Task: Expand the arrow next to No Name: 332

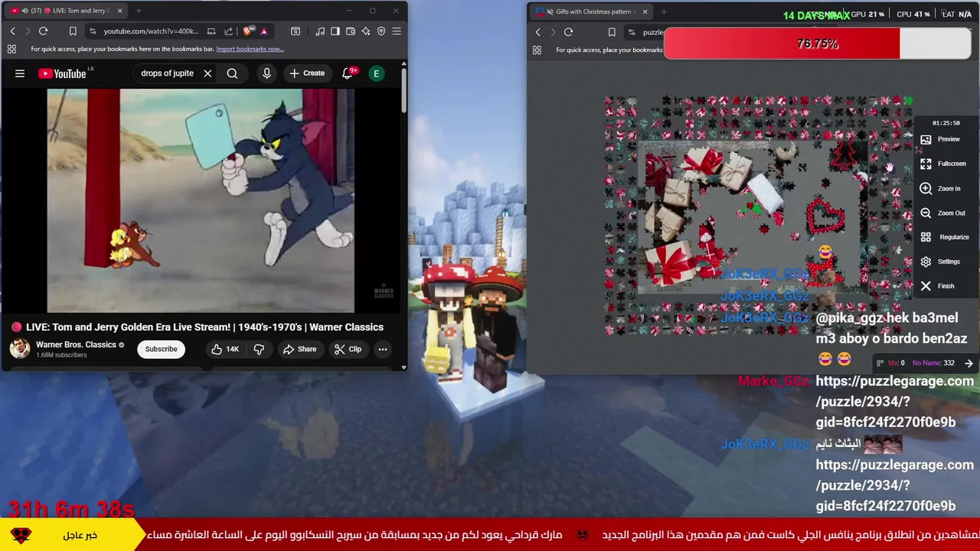Action: pos(969,364)
